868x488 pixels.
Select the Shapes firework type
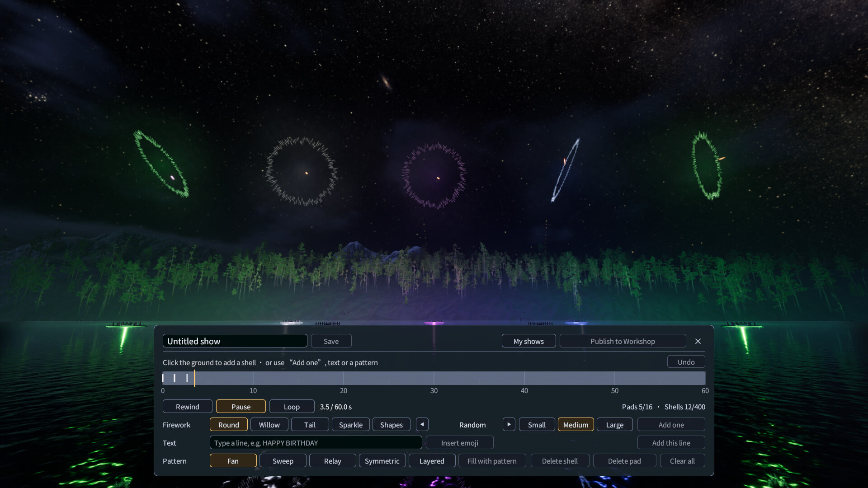(392, 424)
